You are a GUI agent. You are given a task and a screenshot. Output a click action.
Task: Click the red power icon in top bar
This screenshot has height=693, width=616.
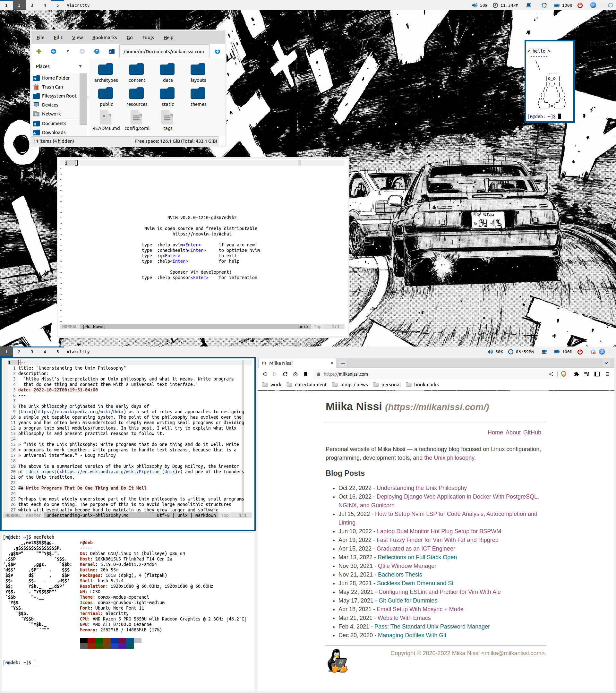pyautogui.click(x=580, y=5)
